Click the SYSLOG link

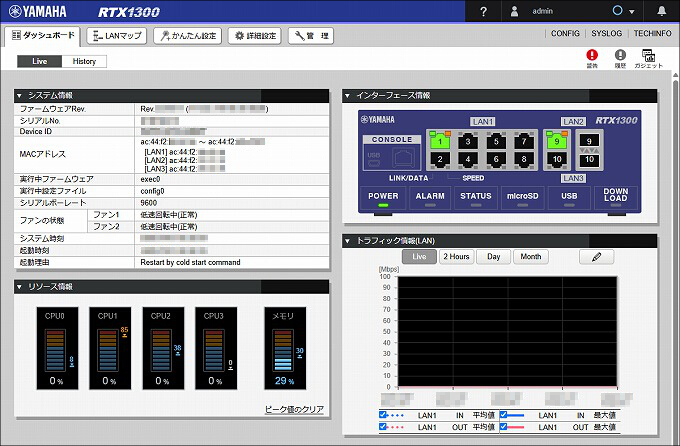[x=606, y=34]
